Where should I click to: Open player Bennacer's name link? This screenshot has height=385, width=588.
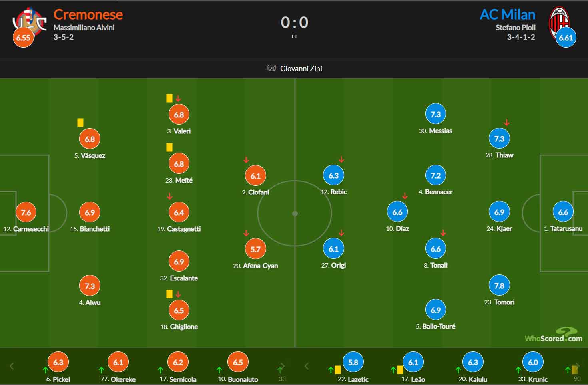point(439,192)
